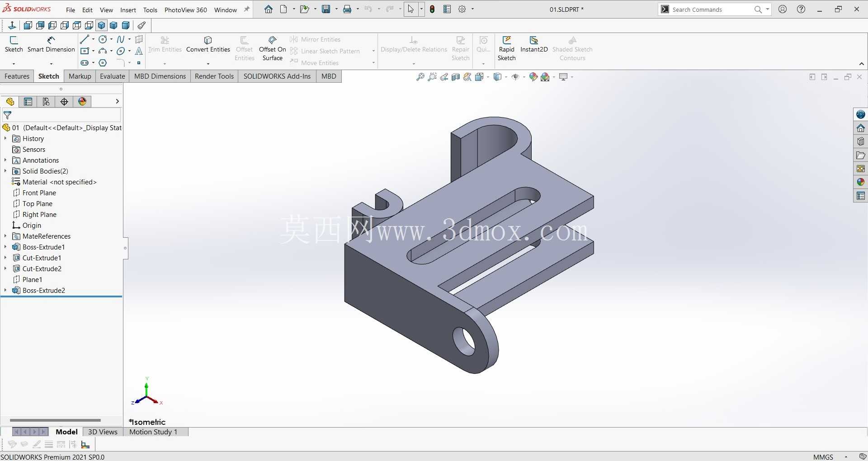
Task: Toggle Instant2D mode
Action: coord(534,44)
